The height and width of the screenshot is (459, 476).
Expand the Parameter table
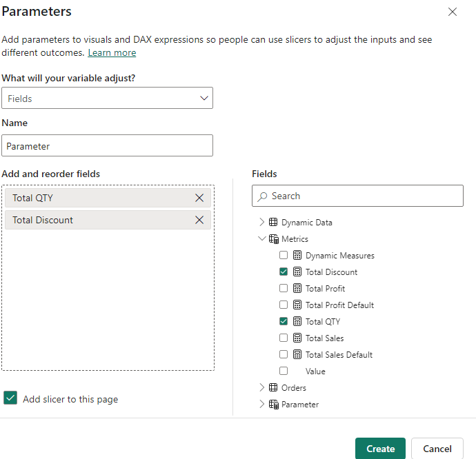click(x=261, y=404)
